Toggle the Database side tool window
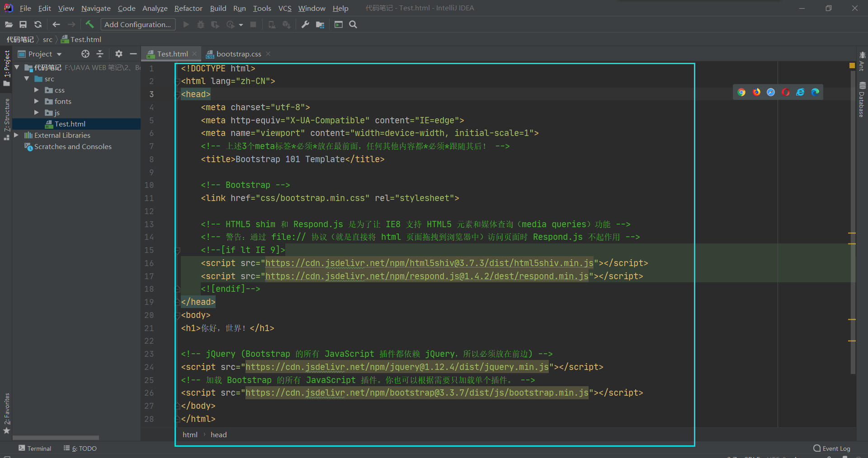Screen dimensions: 868x458 pyautogui.click(x=862, y=99)
